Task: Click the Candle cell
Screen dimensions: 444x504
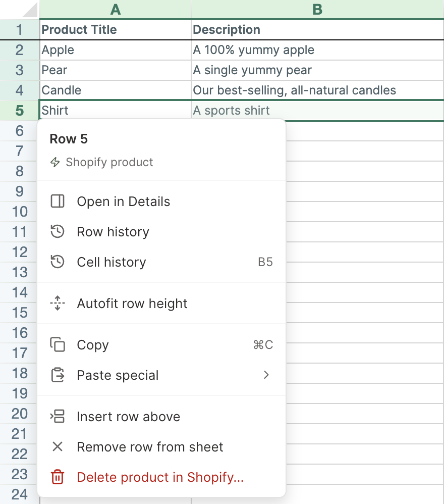Action: 115,90
